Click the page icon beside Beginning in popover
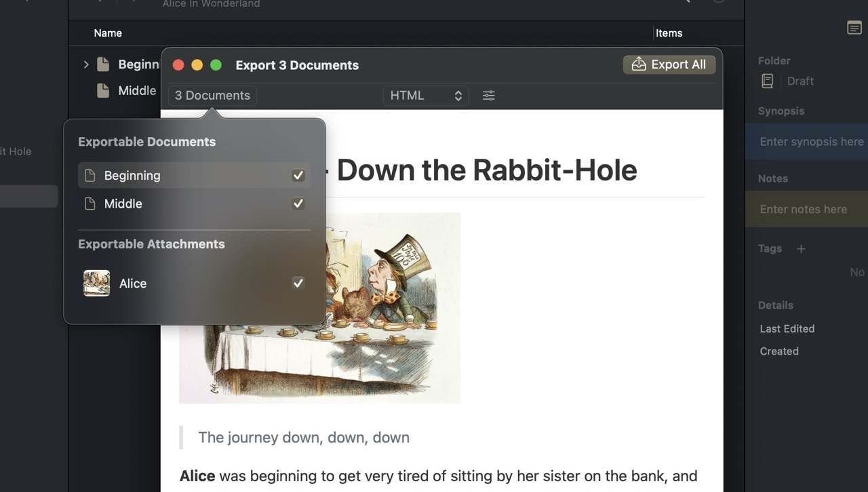 coord(90,176)
